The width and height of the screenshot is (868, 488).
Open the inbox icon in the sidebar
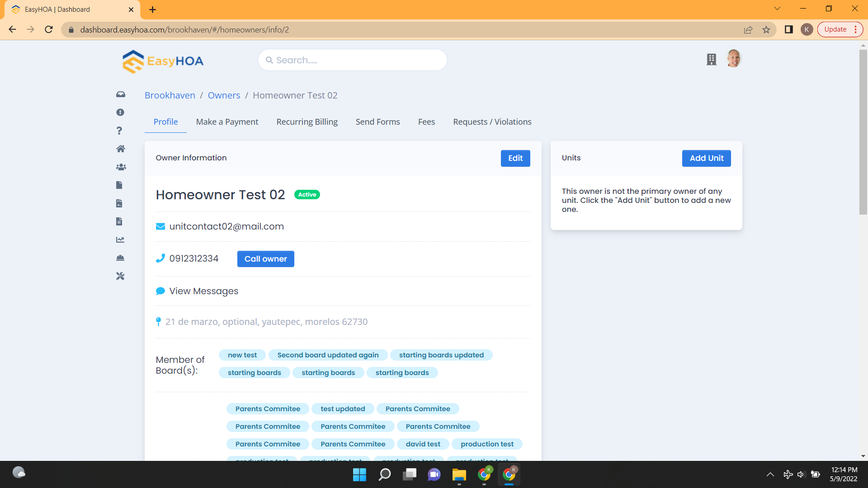click(x=120, y=94)
